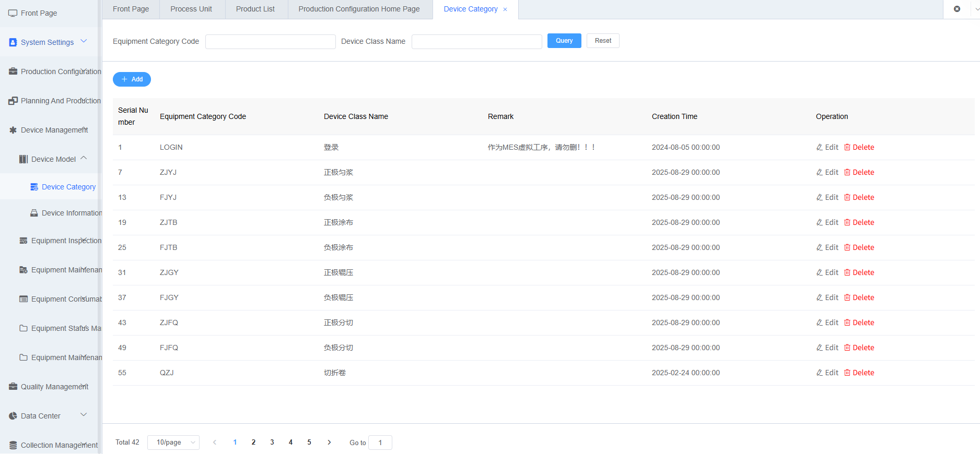Go to page 2
The image size is (980, 454).
[x=253, y=443]
